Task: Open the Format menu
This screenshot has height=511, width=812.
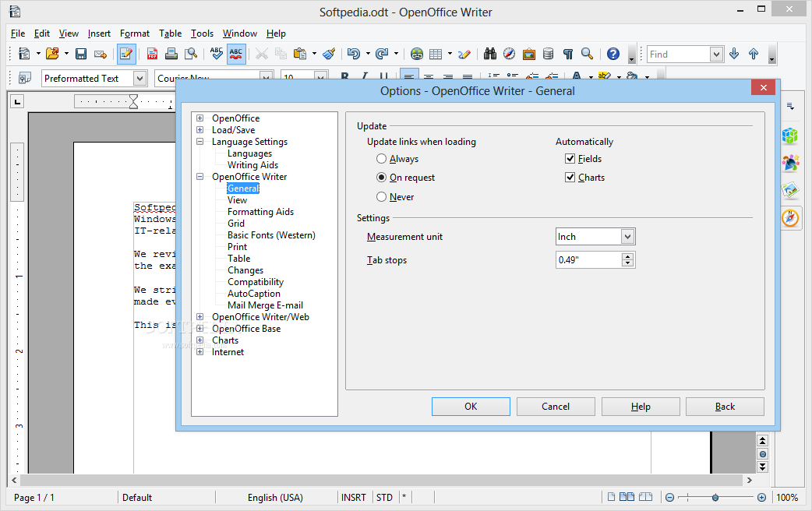Action: 135,33
